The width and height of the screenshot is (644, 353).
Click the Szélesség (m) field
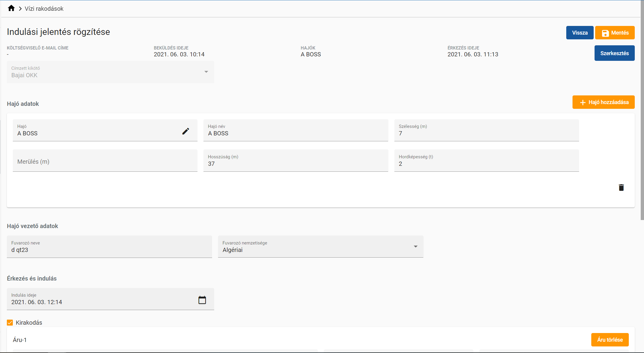[486, 133]
